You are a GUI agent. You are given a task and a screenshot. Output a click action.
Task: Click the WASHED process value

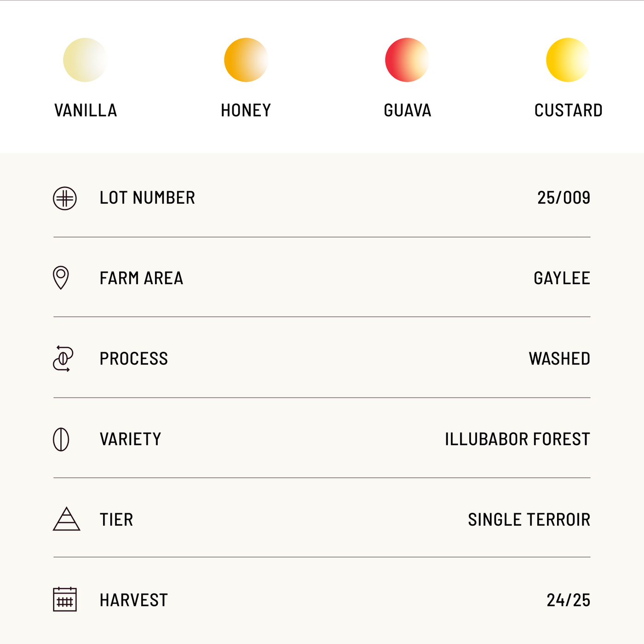559,359
